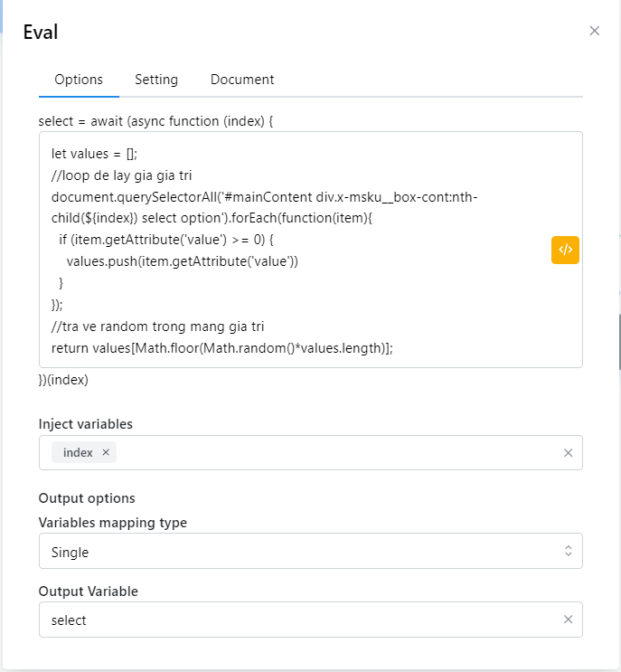The height and width of the screenshot is (672, 621).
Task: Click the values.push code line
Action: coord(182,261)
